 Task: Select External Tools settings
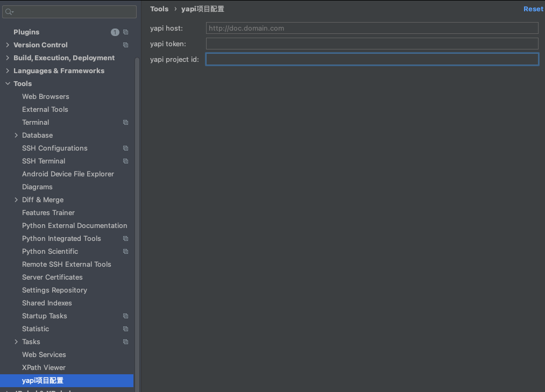45,110
